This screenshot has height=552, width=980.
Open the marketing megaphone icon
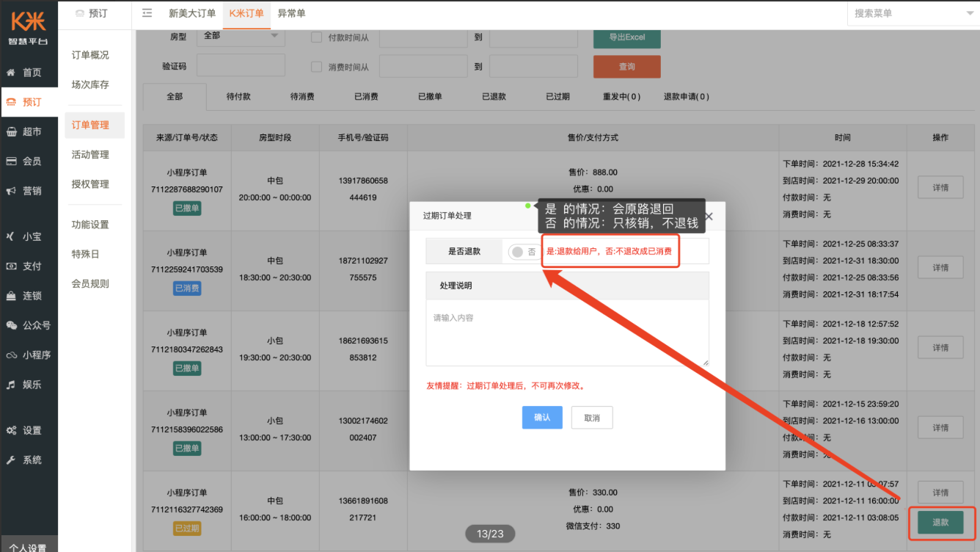click(11, 191)
